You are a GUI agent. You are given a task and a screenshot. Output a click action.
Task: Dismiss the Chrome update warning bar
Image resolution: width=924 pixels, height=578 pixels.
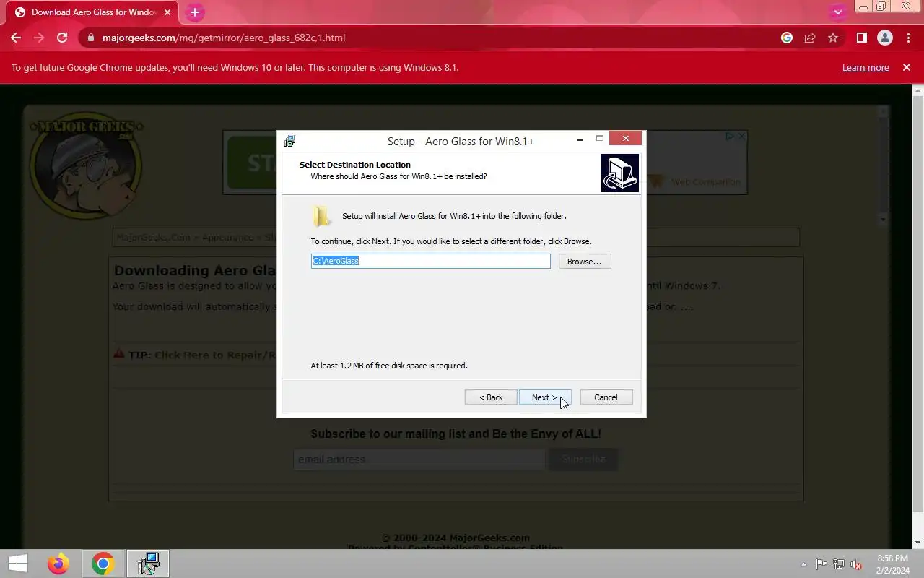907,67
